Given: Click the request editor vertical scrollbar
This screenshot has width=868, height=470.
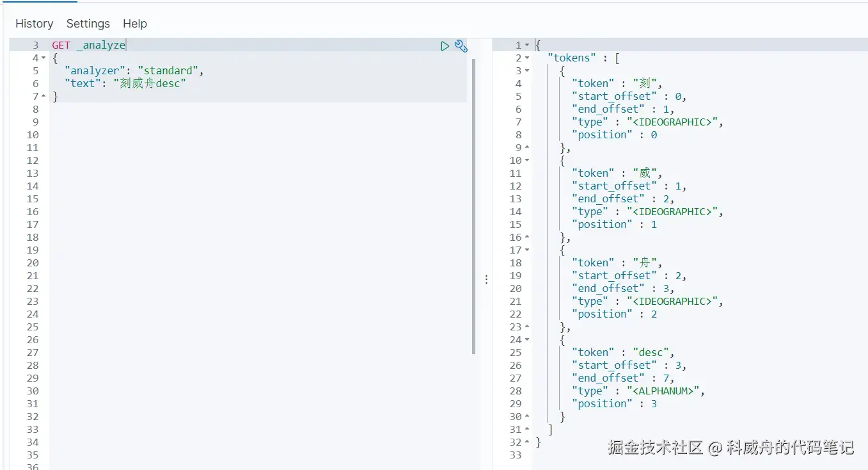Looking at the screenshot, I should pos(473,205).
